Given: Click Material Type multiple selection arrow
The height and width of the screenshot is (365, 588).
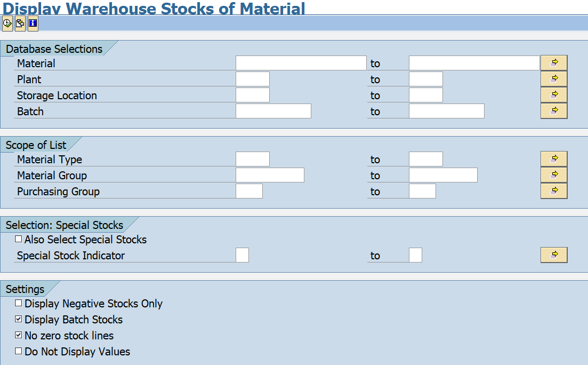Looking at the screenshot, I should click(554, 159).
